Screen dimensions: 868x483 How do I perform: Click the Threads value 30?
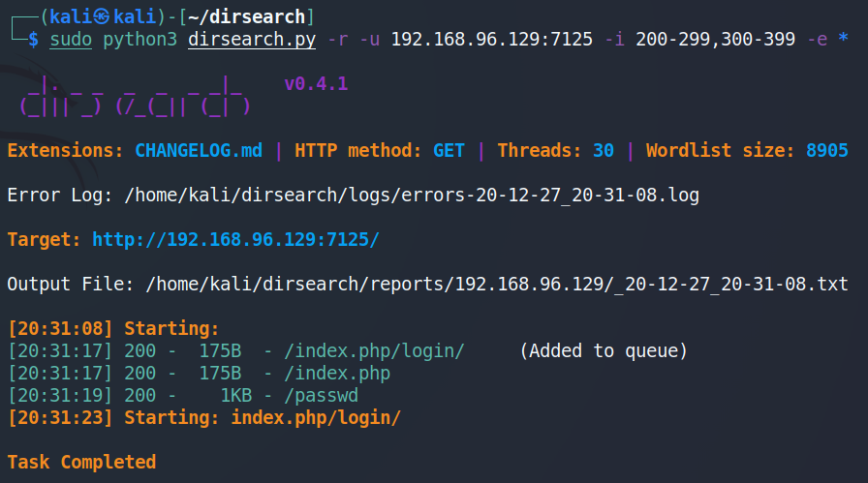click(x=603, y=150)
